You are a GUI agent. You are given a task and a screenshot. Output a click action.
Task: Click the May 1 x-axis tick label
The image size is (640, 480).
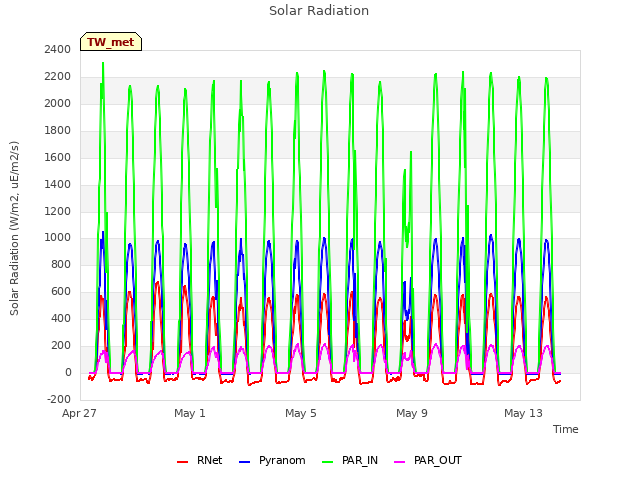coord(190,413)
